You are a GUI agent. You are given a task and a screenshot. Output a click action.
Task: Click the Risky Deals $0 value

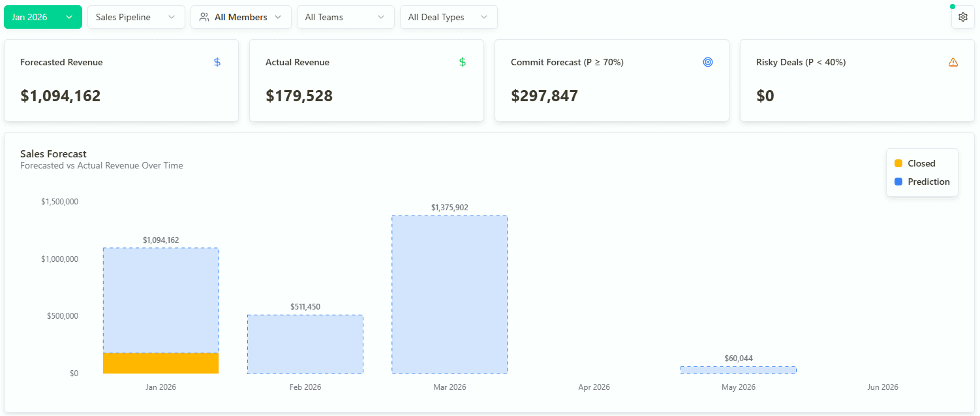pyautogui.click(x=765, y=95)
